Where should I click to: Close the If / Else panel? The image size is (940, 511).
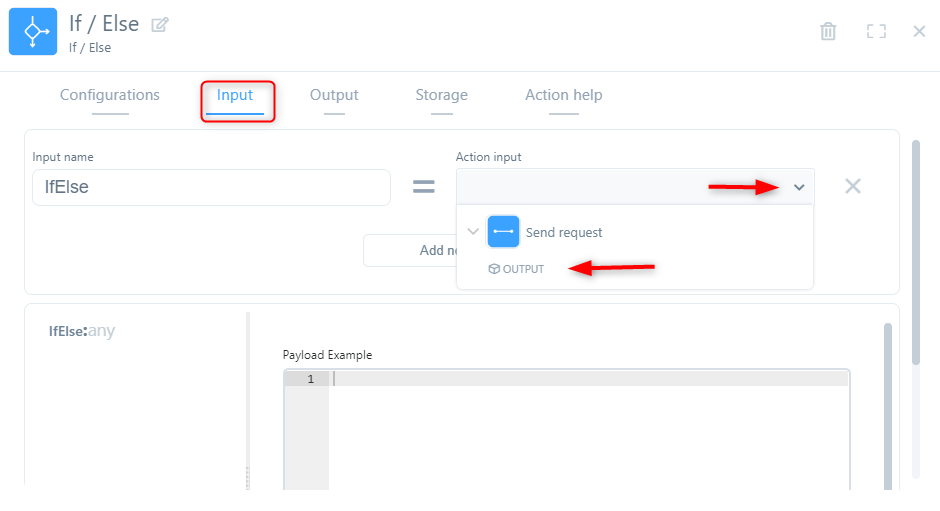[x=919, y=31]
